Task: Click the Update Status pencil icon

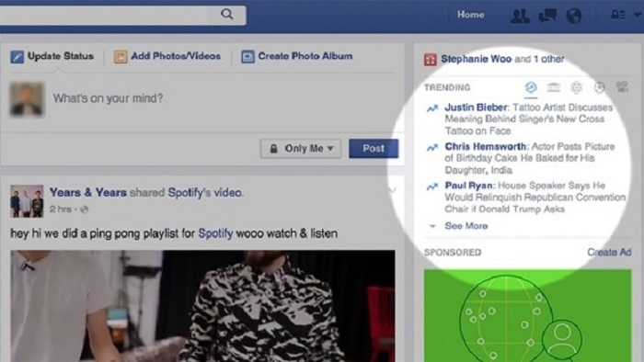Action: pos(17,57)
